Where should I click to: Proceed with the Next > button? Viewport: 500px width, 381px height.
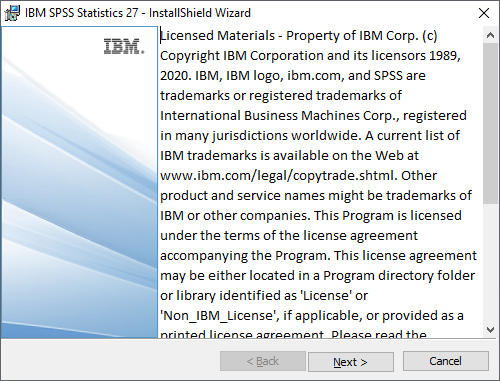pos(351,362)
